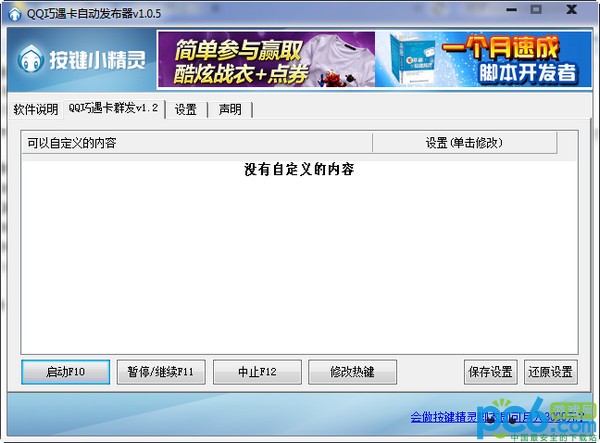The height and width of the screenshot is (443, 600).
Task: Click the 没有自定义的内容 text
Action: [x=299, y=169]
